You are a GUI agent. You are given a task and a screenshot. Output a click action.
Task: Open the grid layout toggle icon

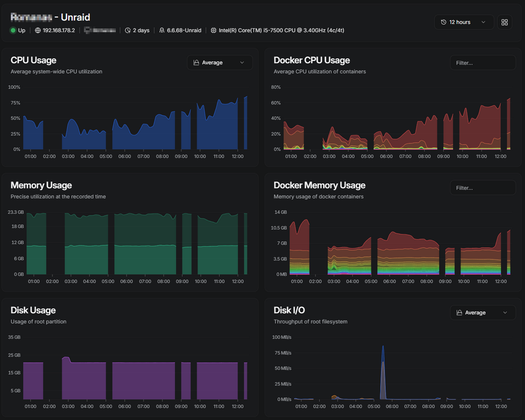pos(504,22)
